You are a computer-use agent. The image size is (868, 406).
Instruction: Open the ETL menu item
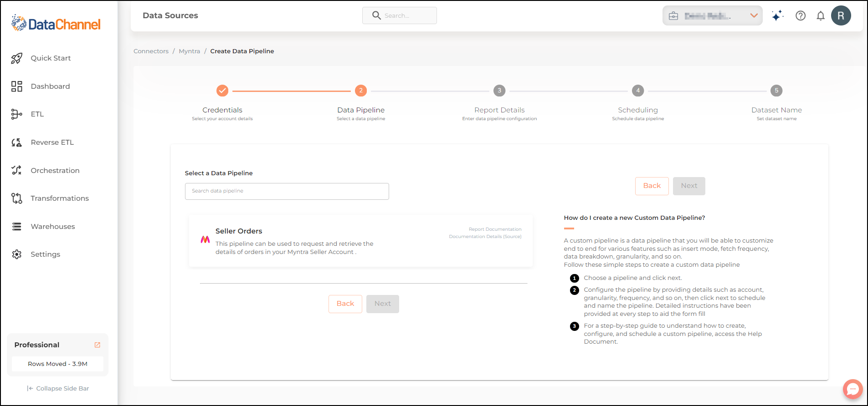click(x=37, y=114)
